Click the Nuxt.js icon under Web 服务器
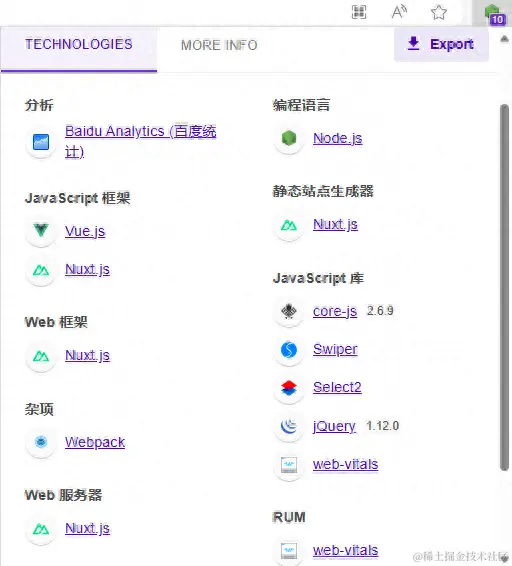 41,529
